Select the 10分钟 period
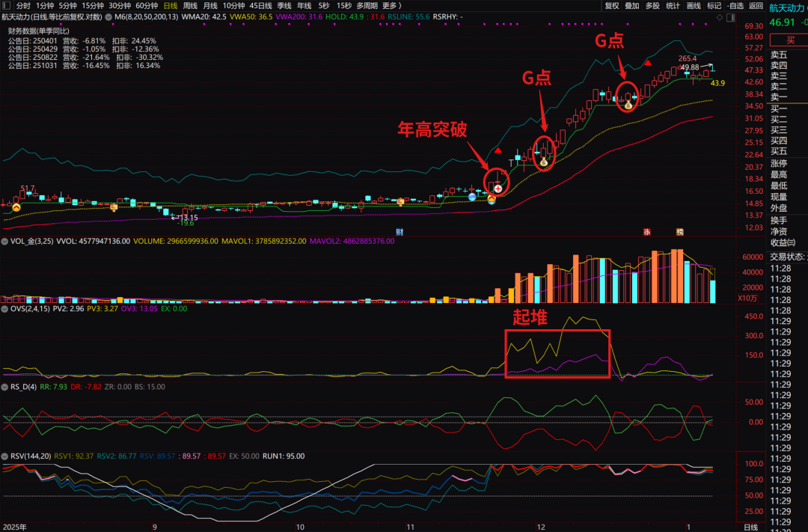This screenshot has width=808, height=532. coord(233,6)
